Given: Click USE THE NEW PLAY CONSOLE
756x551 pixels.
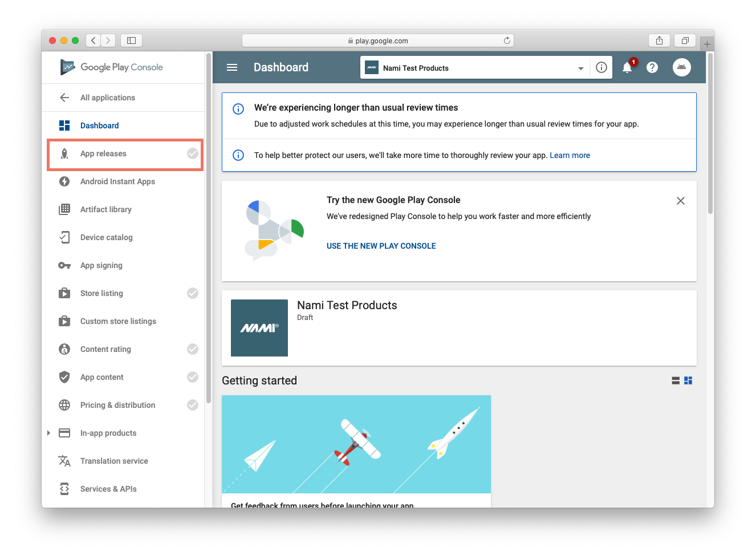Looking at the screenshot, I should [381, 246].
